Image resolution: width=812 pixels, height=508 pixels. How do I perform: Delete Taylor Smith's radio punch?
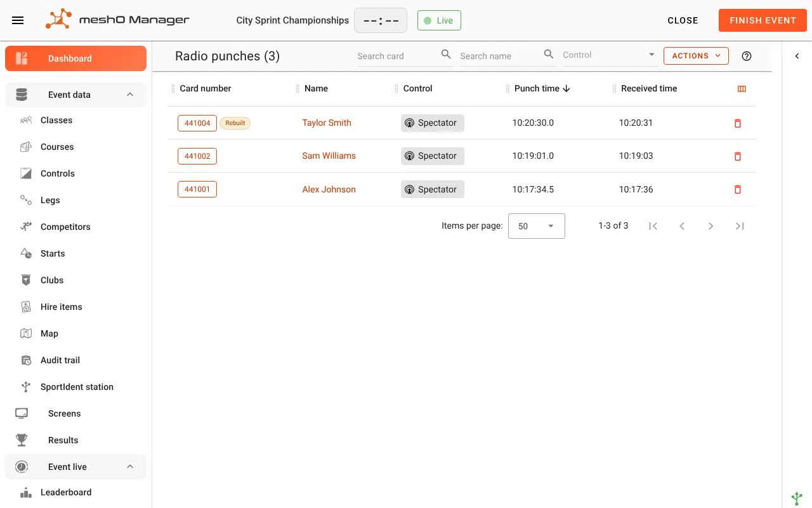pos(737,123)
